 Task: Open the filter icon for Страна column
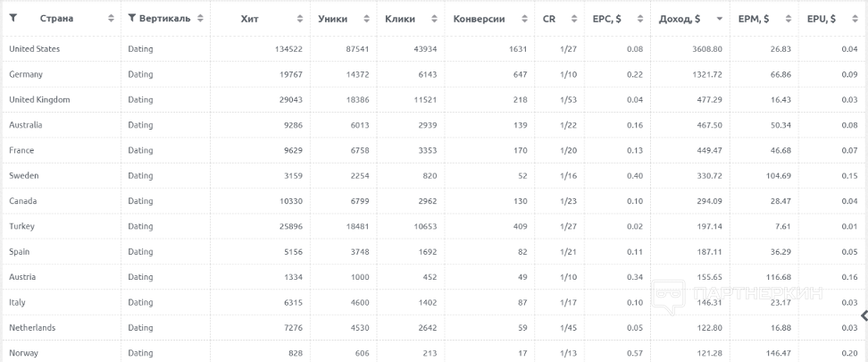[13, 18]
